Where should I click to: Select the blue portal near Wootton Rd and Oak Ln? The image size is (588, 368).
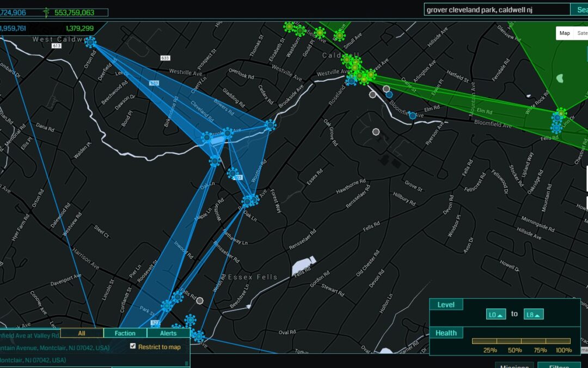[250, 201]
